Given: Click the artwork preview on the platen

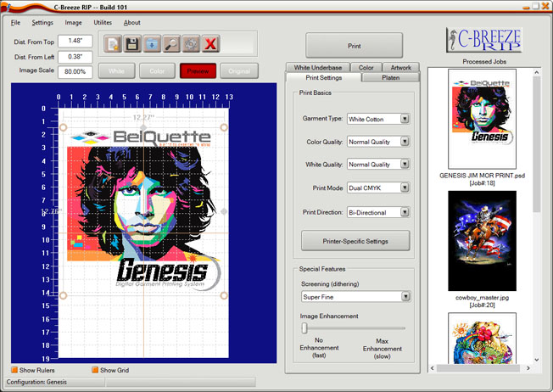Looking at the screenshot, I should point(143,211).
